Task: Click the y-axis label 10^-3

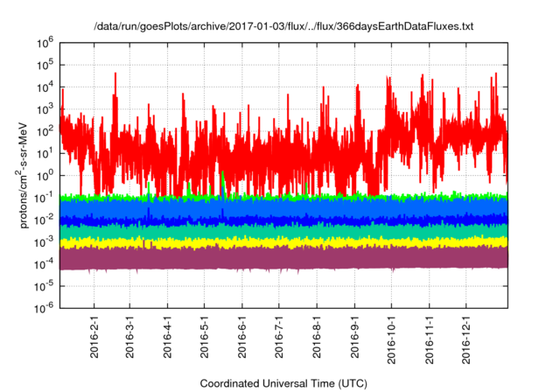Action: 44,242
